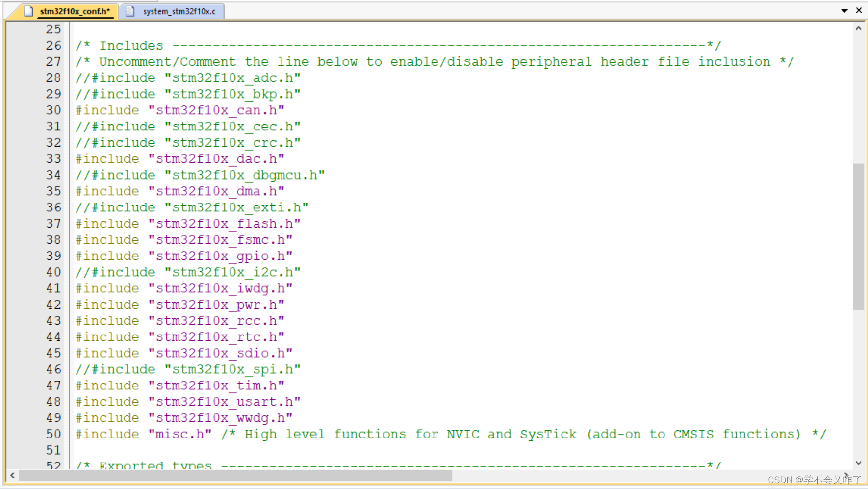868x489 pixels.
Task: Click the stm32f10x_pwr.h include line
Action: click(180, 305)
